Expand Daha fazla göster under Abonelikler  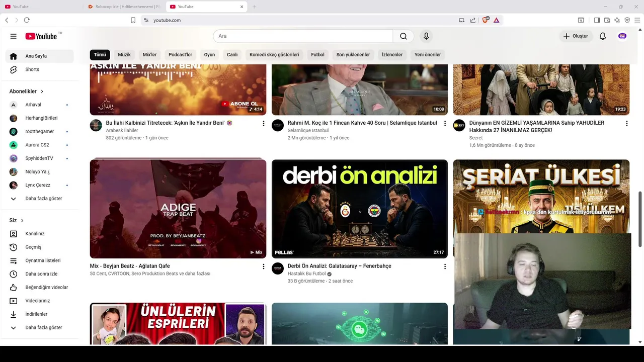point(40,199)
